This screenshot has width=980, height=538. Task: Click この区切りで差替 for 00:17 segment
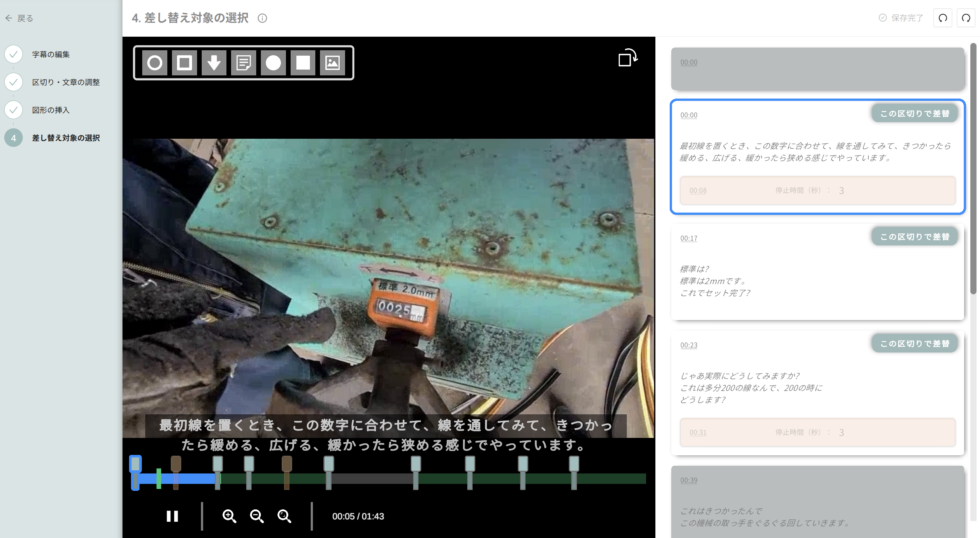coord(914,237)
